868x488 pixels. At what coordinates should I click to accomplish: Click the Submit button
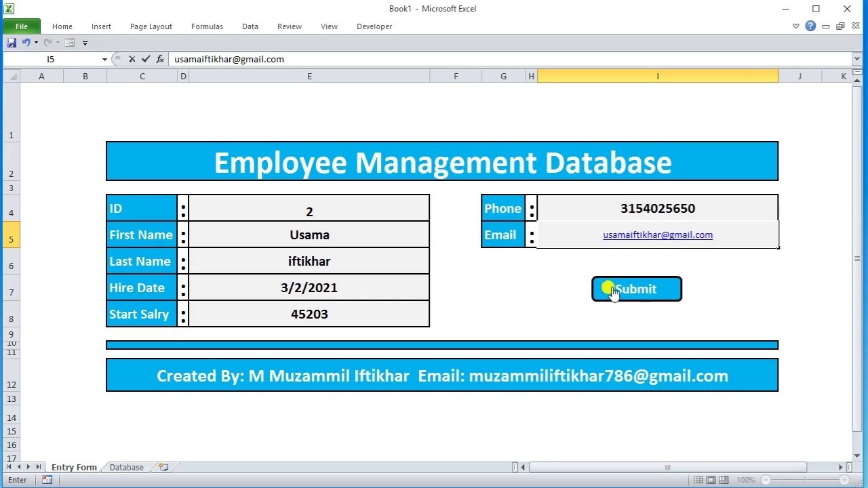pos(637,289)
